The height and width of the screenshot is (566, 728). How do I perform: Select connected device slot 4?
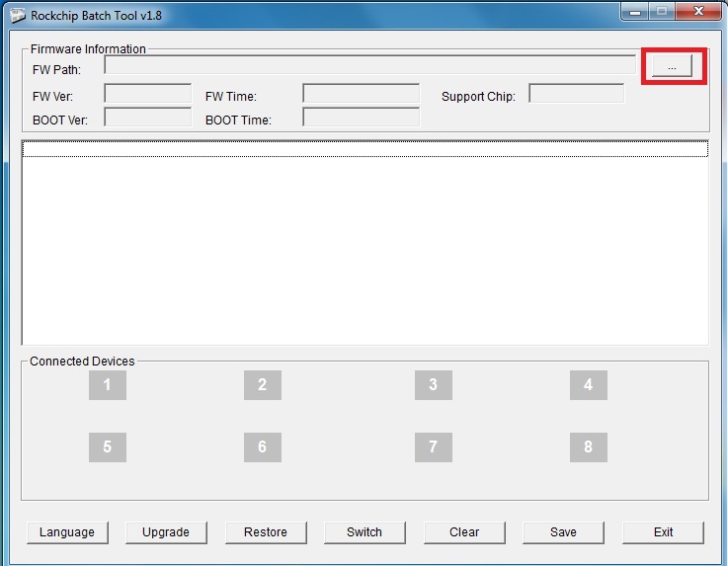589,385
